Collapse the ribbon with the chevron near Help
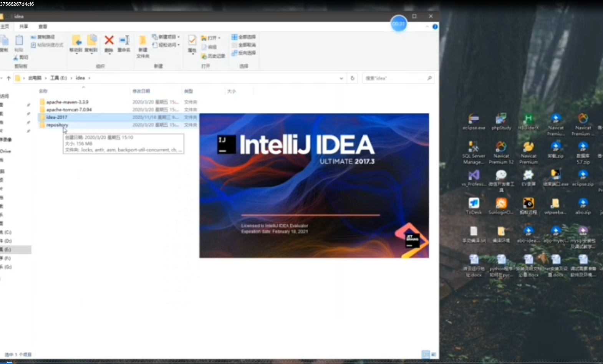The width and height of the screenshot is (603, 364). coord(427,26)
